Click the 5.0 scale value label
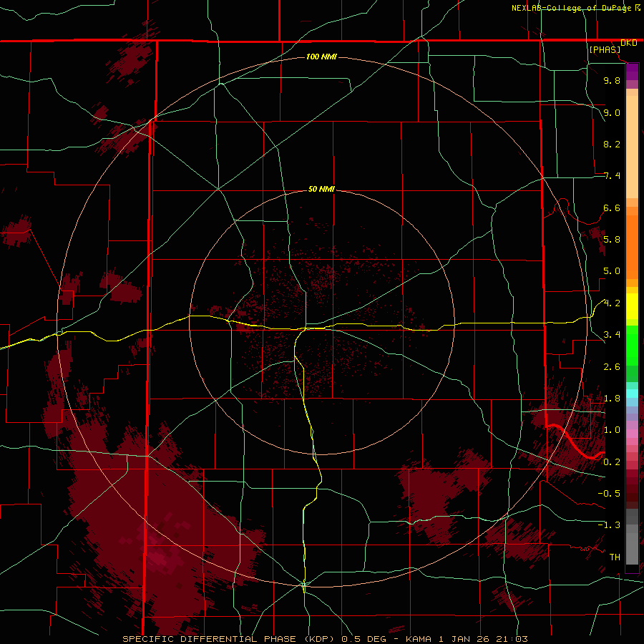The height and width of the screenshot is (644, 644). [612, 271]
